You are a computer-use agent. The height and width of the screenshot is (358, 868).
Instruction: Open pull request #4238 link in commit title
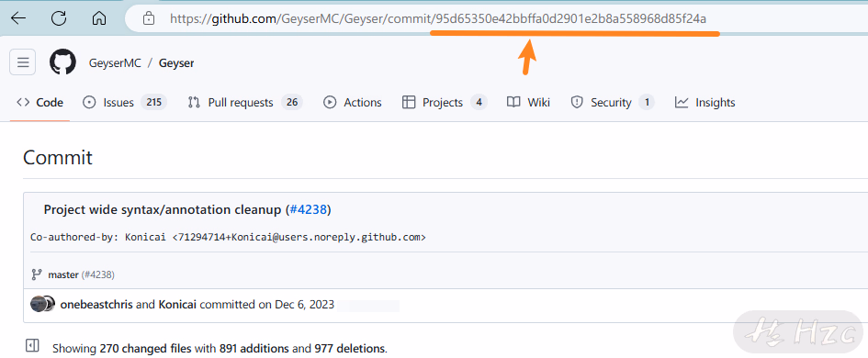(309, 209)
